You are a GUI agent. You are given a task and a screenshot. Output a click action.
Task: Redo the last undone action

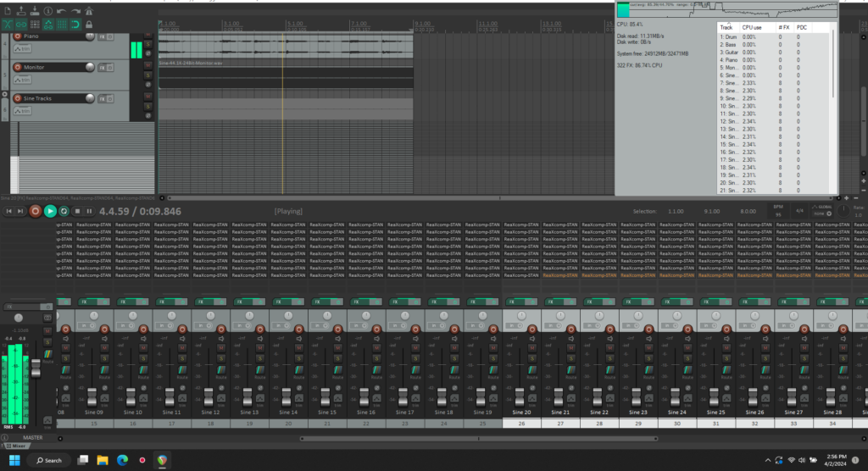pyautogui.click(x=75, y=11)
